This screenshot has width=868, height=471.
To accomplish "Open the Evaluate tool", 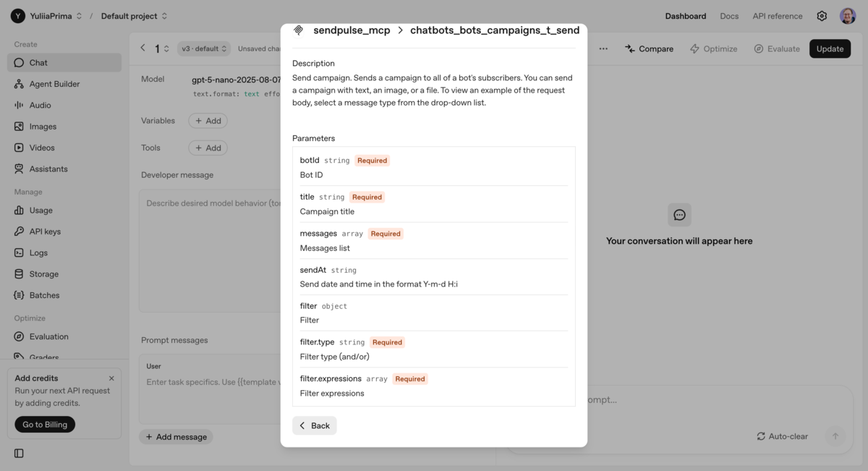I will (x=777, y=48).
